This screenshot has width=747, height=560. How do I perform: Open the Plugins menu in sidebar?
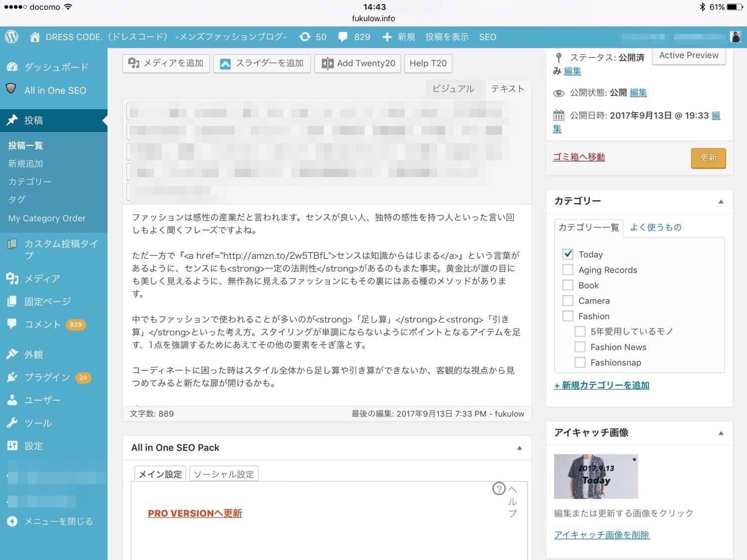(47, 377)
